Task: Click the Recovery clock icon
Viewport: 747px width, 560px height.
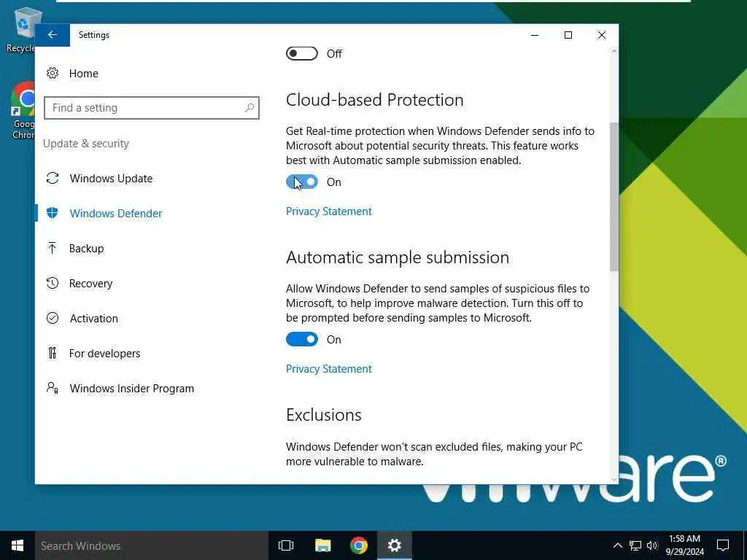Action: (x=53, y=283)
